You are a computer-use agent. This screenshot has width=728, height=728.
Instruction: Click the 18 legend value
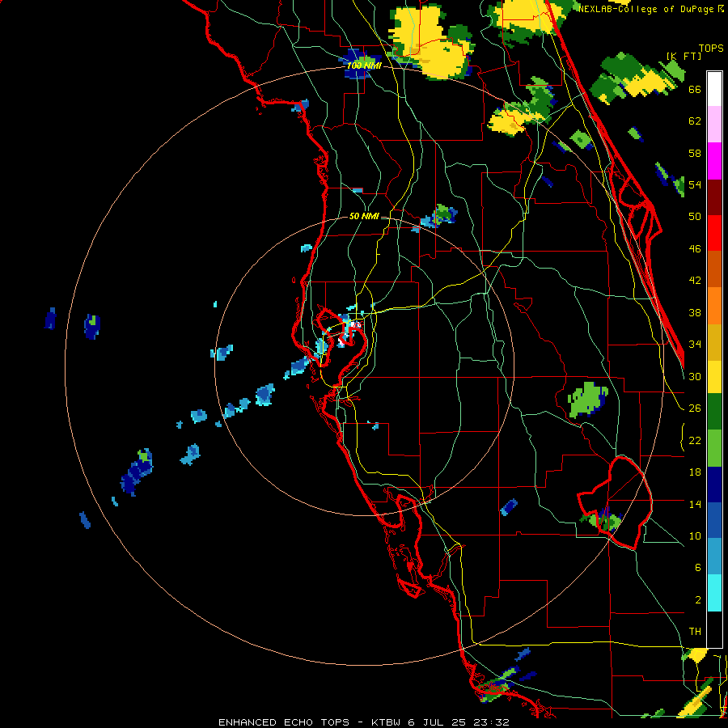click(695, 472)
